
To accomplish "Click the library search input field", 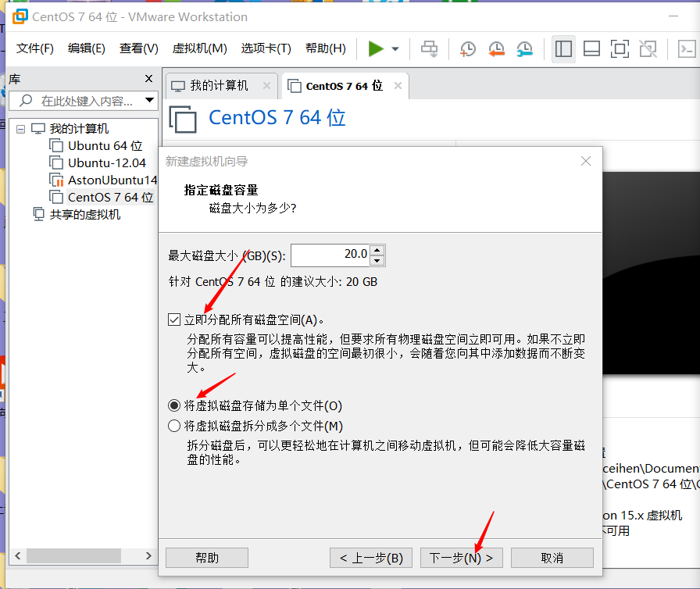I will pyautogui.click(x=84, y=101).
